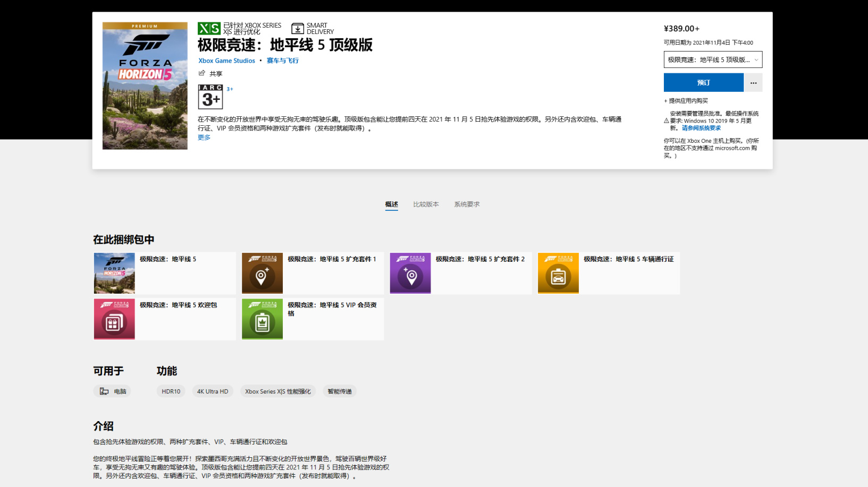The width and height of the screenshot is (868, 487).
Task: Click the pink 欢迎包 welcome pack icon
Action: [114, 319]
